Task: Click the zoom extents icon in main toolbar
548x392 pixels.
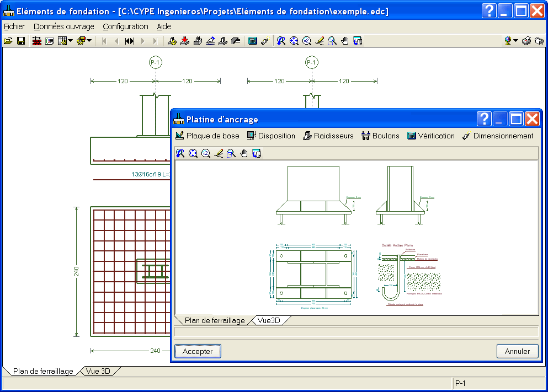Action: [294, 41]
